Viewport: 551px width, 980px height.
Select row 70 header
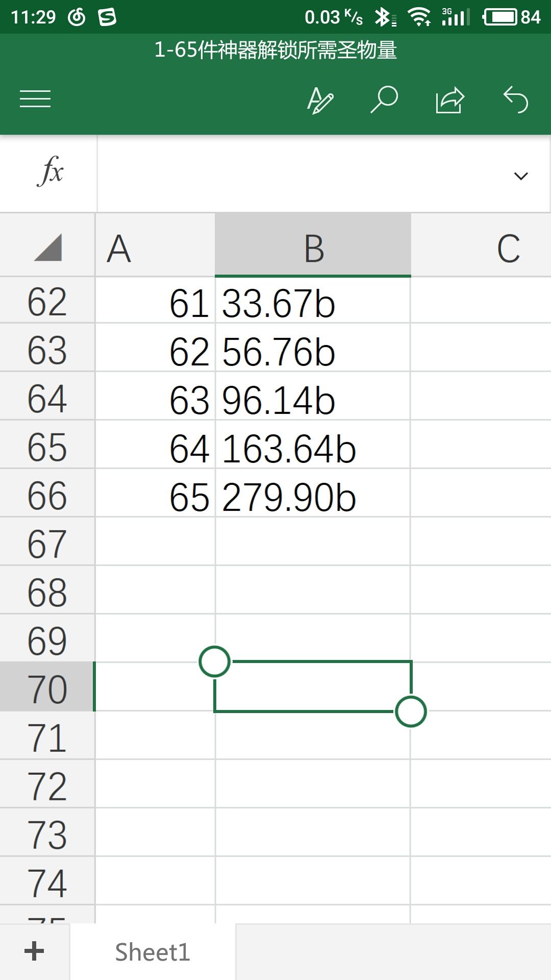[x=47, y=687]
